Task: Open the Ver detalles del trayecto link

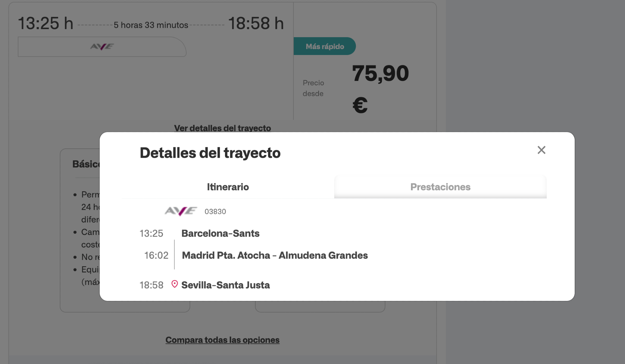Action: pos(222,128)
